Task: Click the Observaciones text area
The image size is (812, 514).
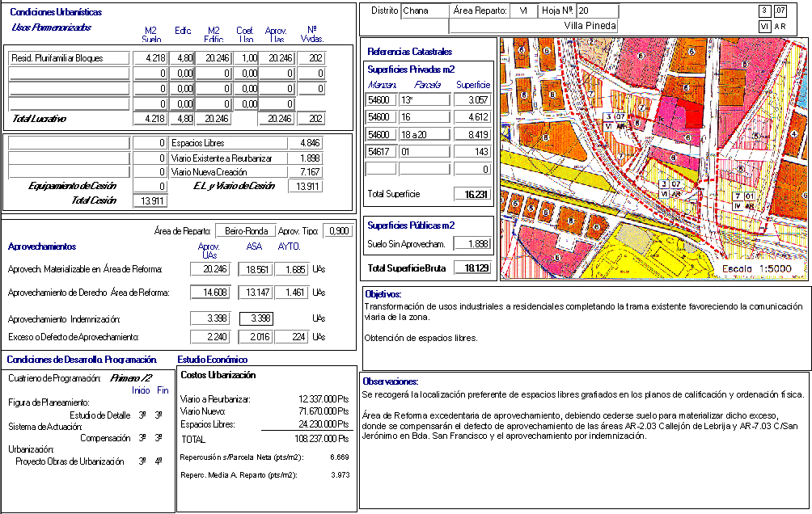Action: pyautogui.click(x=586, y=440)
